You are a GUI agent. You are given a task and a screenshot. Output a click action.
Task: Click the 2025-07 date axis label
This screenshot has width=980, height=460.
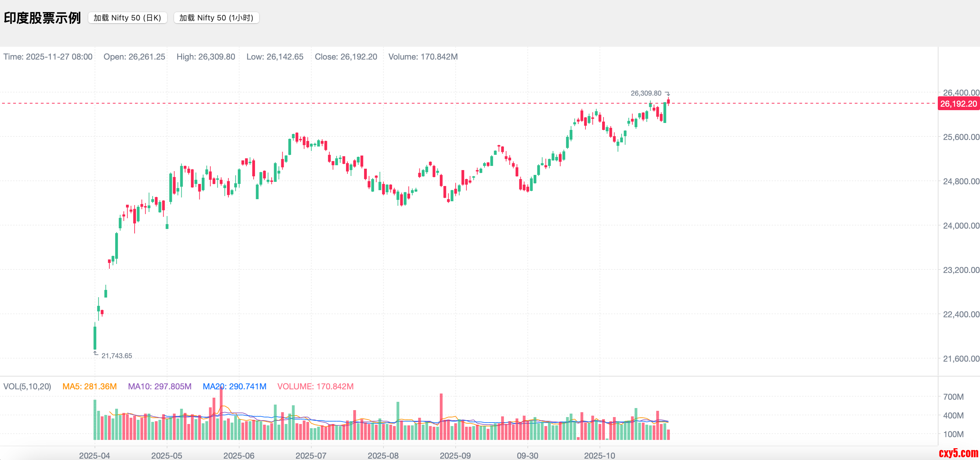click(311, 455)
